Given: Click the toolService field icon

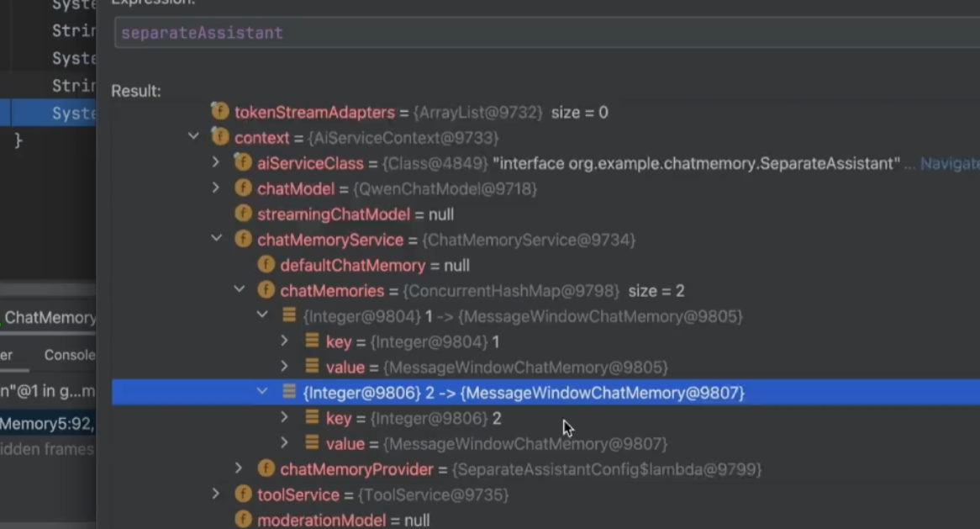Looking at the screenshot, I should [x=243, y=494].
